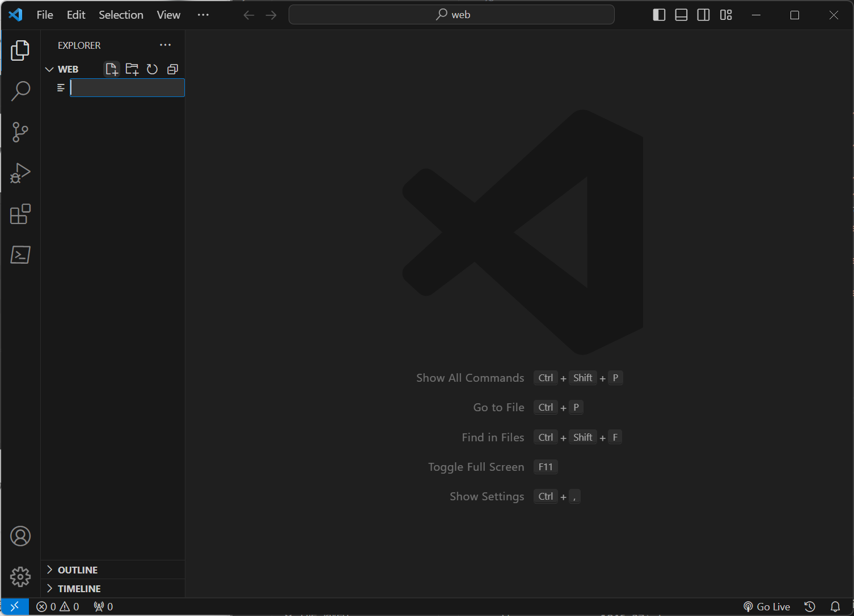Open the Accounts menu icon
Screen dimensions: 854x616
tap(20, 536)
